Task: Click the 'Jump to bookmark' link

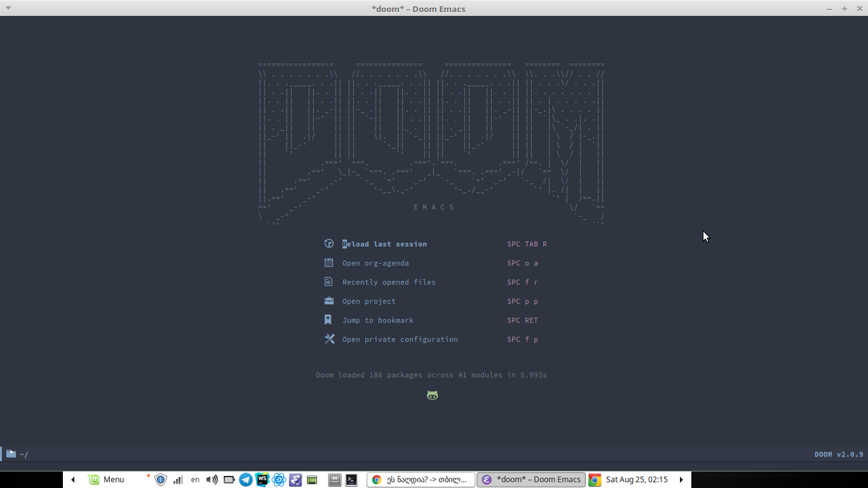Action: coord(377,320)
